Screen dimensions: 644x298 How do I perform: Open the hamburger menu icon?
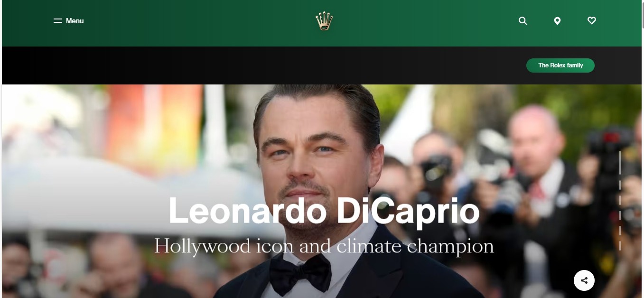[x=57, y=21]
